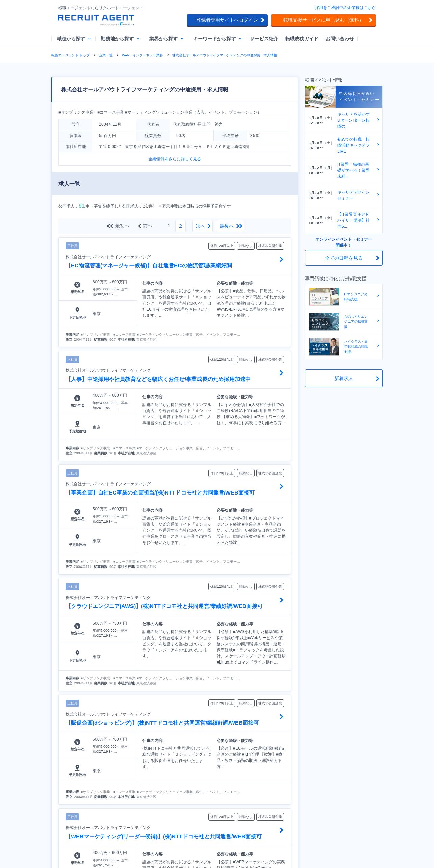
Task: Click chevron on キャリアデザインセミナー event row
Action: pyautogui.click(x=378, y=195)
